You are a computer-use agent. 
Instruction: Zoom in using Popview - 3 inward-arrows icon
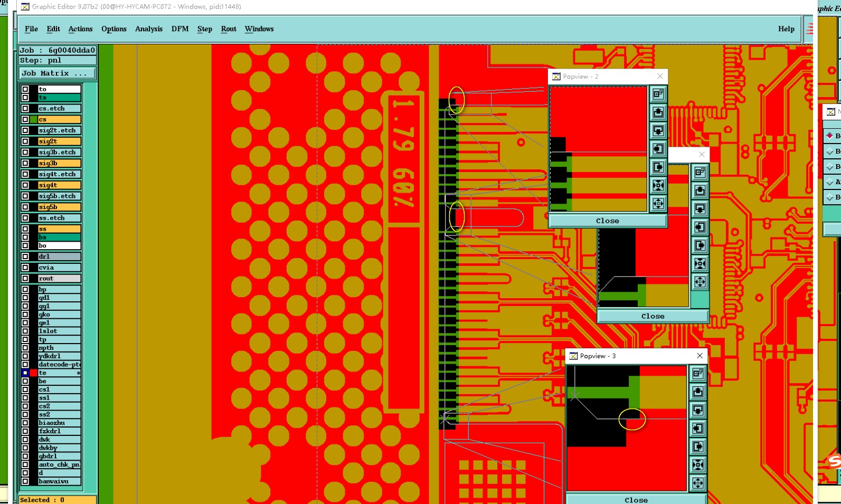pyautogui.click(x=697, y=465)
